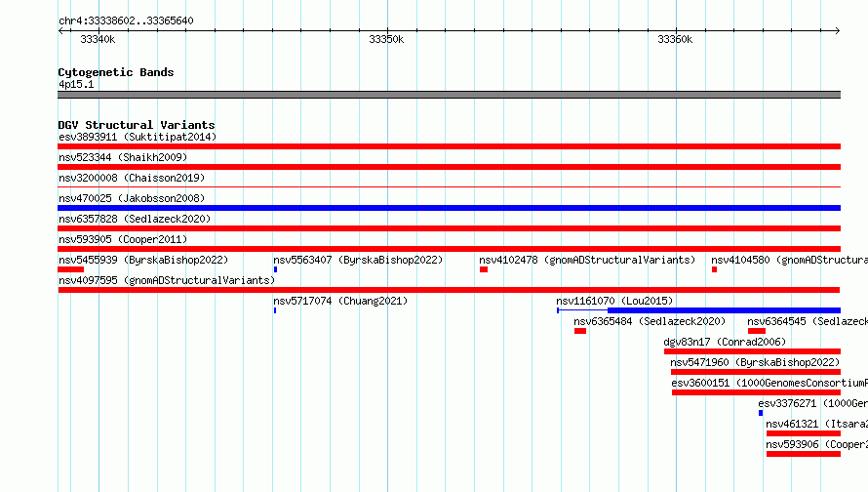
Task: Select the small red block under nsv4102478
Action: click(484, 269)
